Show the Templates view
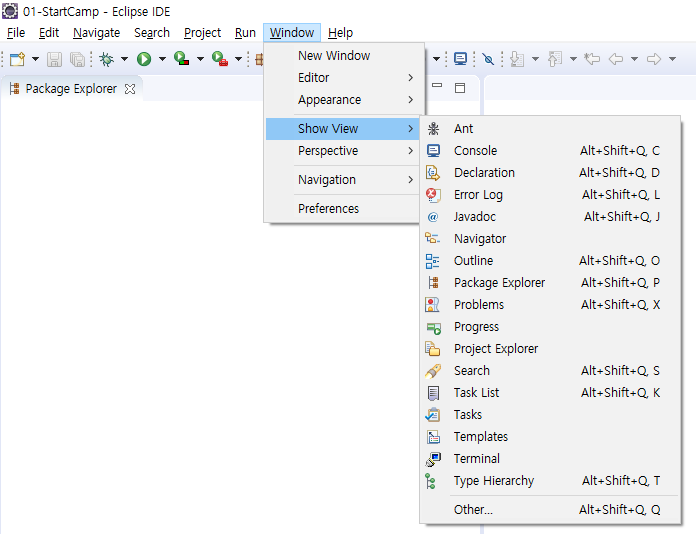Viewport: 696px width, 534px height. [x=550, y=437]
